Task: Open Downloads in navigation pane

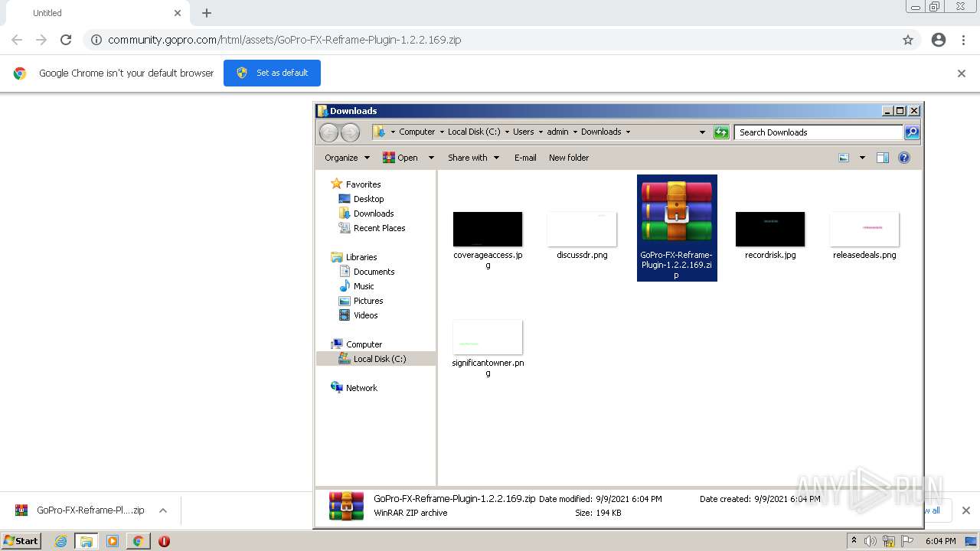Action: pos(374,214)
